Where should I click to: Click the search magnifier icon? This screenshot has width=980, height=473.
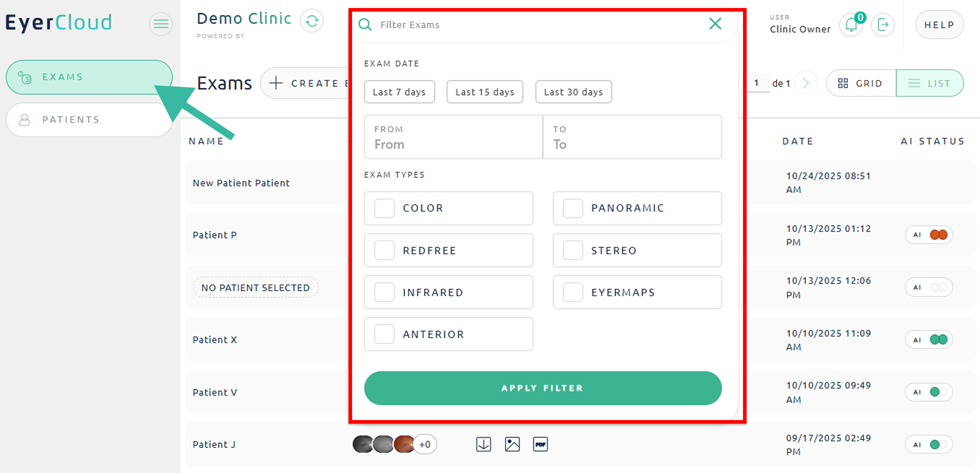[x=365, y=25]
